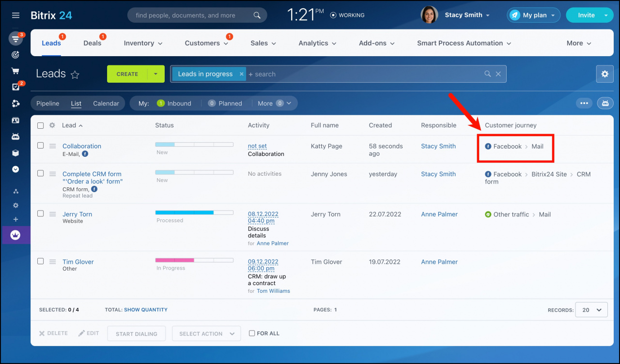
Task: Open the three-dots options button
Action: tap(584, 103)
